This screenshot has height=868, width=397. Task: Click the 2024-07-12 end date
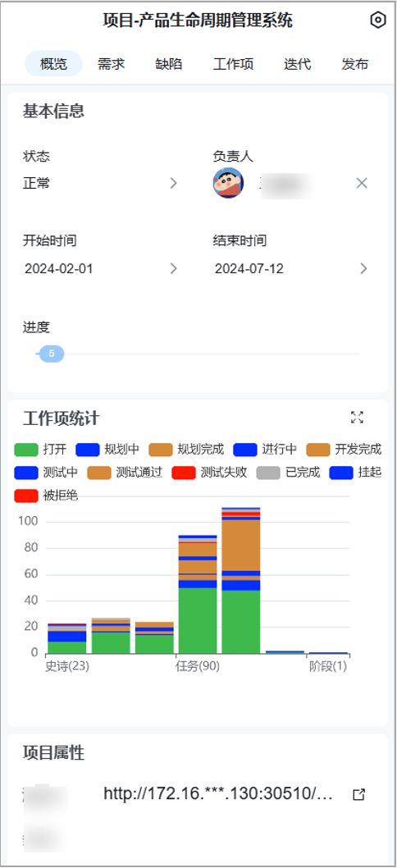[x=249, y=269]
